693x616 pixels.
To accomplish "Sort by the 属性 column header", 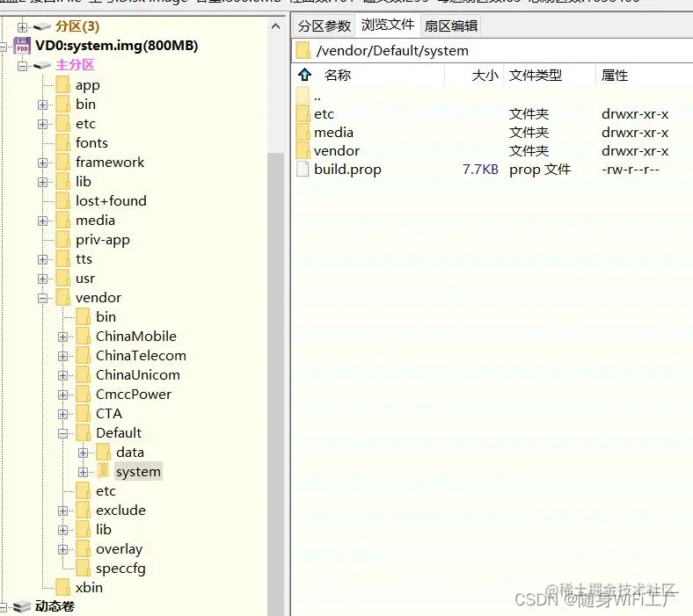I will [x=614, y=75].
